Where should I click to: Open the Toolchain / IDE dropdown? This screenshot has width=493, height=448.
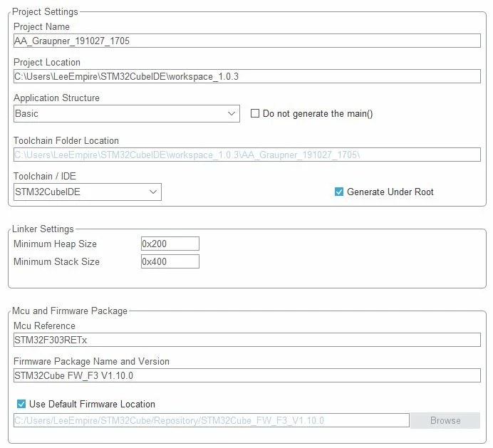click(88, 192)
